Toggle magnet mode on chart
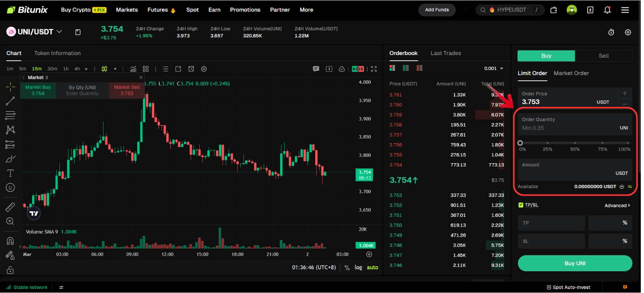Viewport: 644px width, 293px height. (10, 241)
